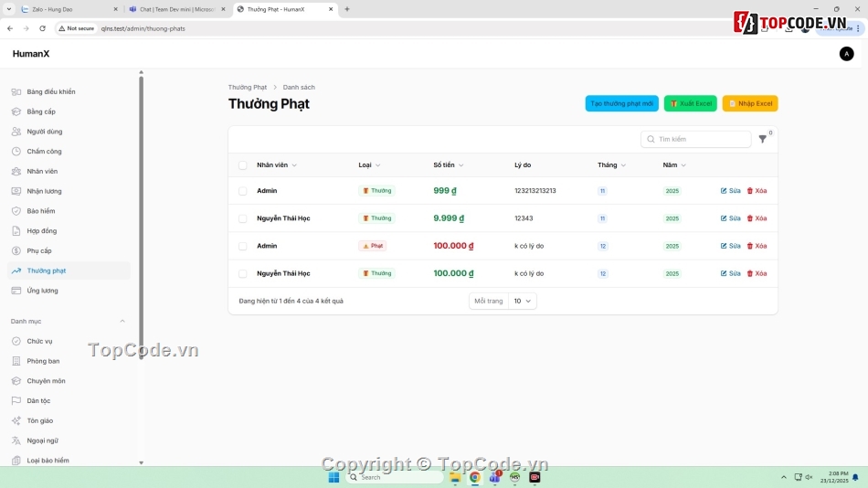
Task: Check the Nguyễn Thái Học 100.000 ₫ row
Action: point(242,273)
